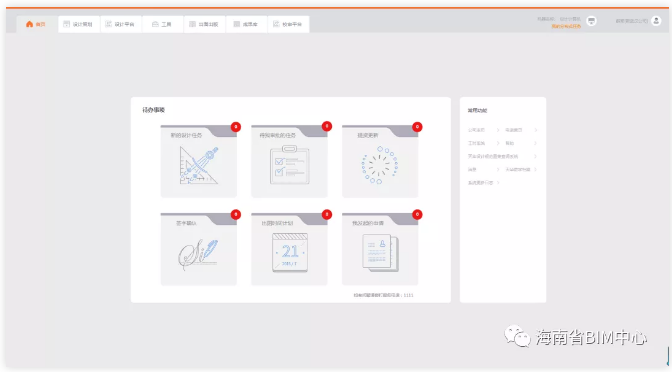The height and width of the screenshot is (372, 672).
Task: Open the triangle ruler and compass design task card
Action: (x=198, y=162)
